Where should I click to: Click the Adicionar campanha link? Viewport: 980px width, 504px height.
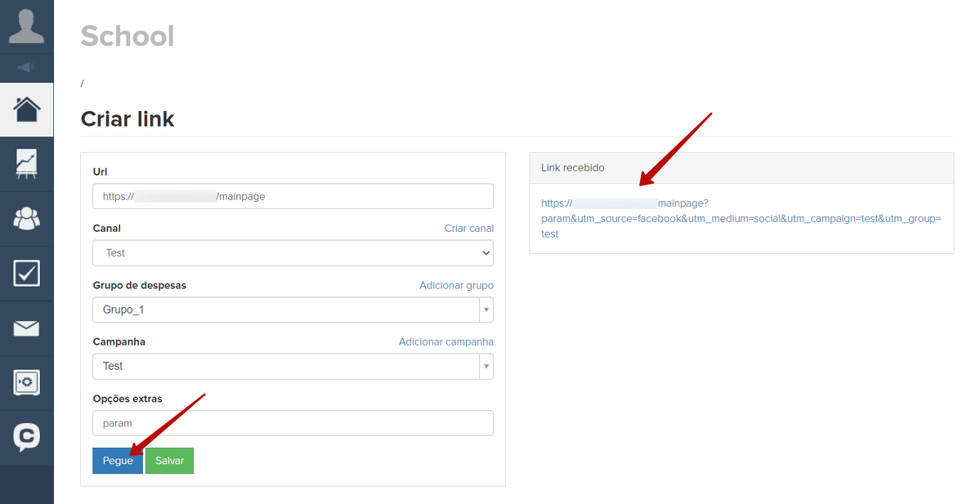[x=445, y=342]
